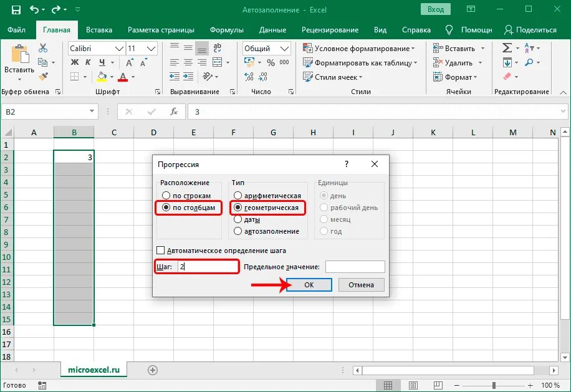Select the Format Painter brush icon
Image resolution: width=571 pixels, height=392 pixels.
pyautogui.click(x=44, y=77)
